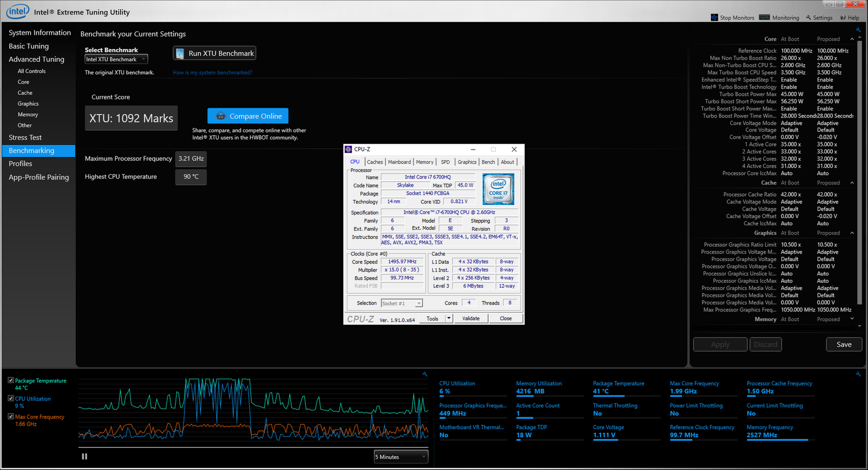Click Compare Online button
868x470 pixels.
pyautogui.click(x=248, y=116)
